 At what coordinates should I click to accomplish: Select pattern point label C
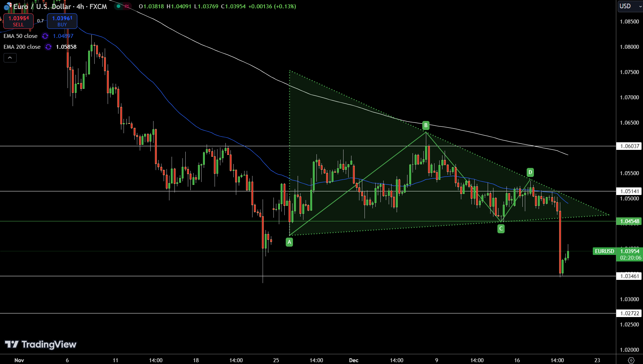tap(501, 229)
